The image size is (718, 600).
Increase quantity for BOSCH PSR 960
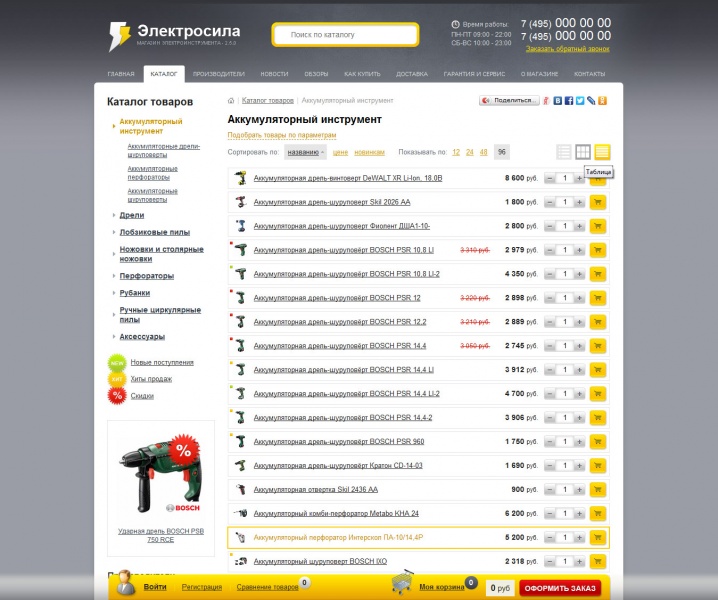579,442
